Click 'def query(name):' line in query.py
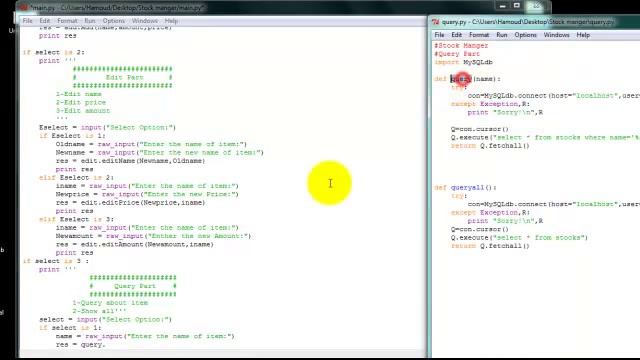The image size is (640, 360). pyautogui.click(x=467, y=79)
